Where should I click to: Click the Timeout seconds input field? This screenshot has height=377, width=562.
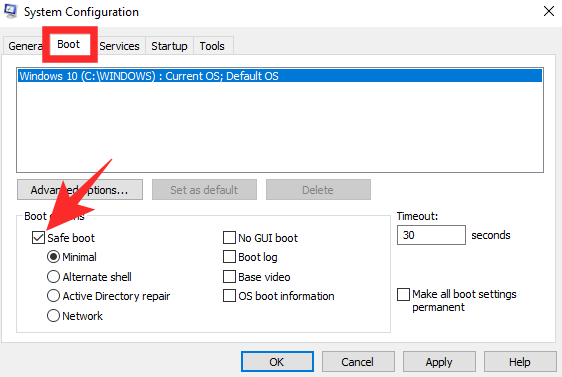pyautogui.click(x=431, y=235)
